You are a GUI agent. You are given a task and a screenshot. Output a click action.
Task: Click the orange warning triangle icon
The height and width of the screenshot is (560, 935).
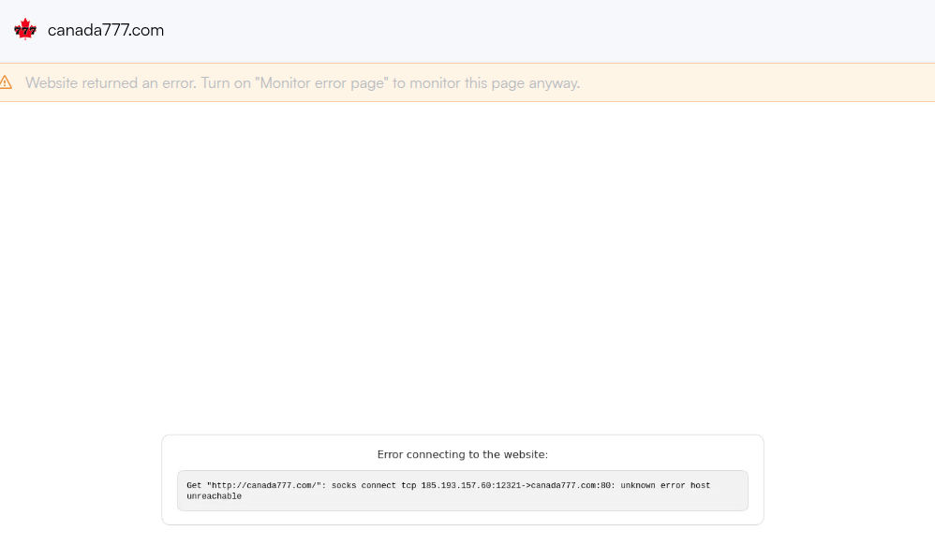tap(6, 82)
